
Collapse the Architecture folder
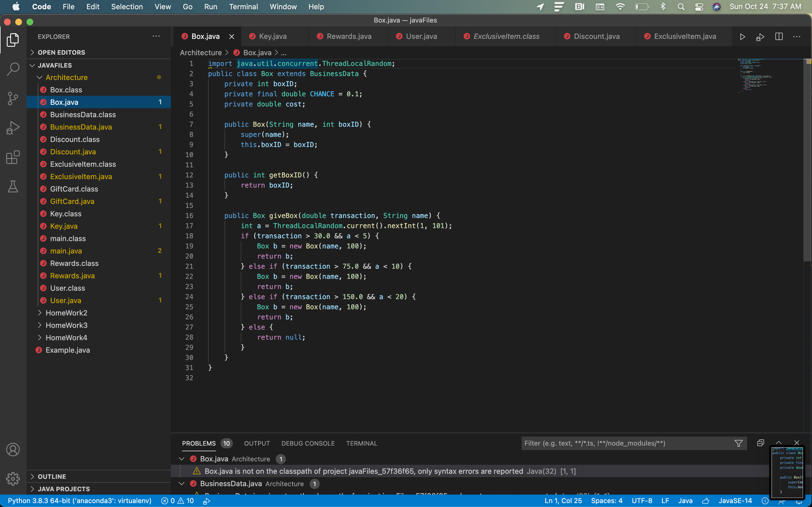coord(66,77)
